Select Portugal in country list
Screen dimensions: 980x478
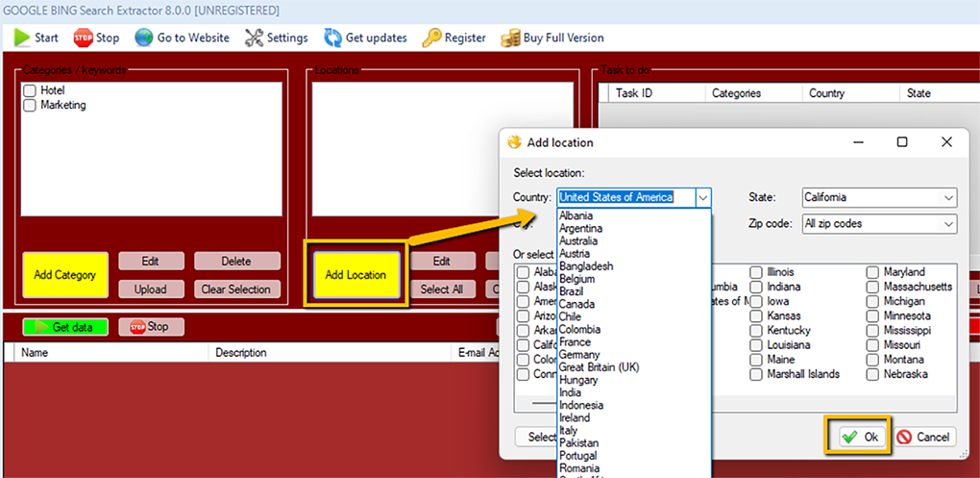click(634, 456)
